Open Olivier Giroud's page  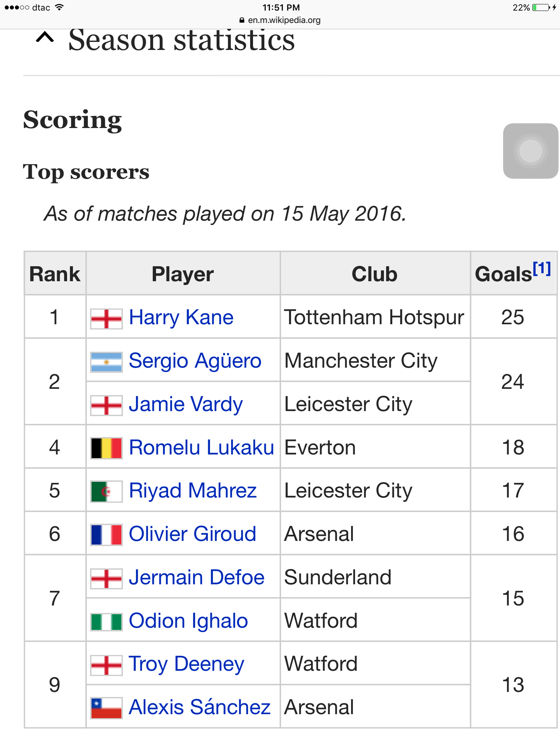[x=192, y=534]
